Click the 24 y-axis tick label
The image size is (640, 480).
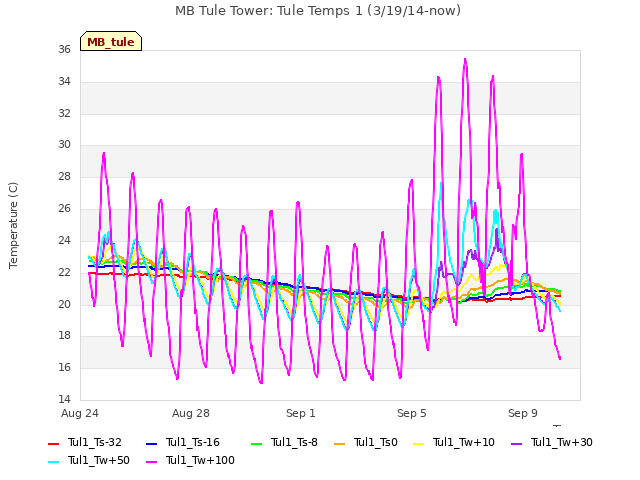click(x=64, y=240)
